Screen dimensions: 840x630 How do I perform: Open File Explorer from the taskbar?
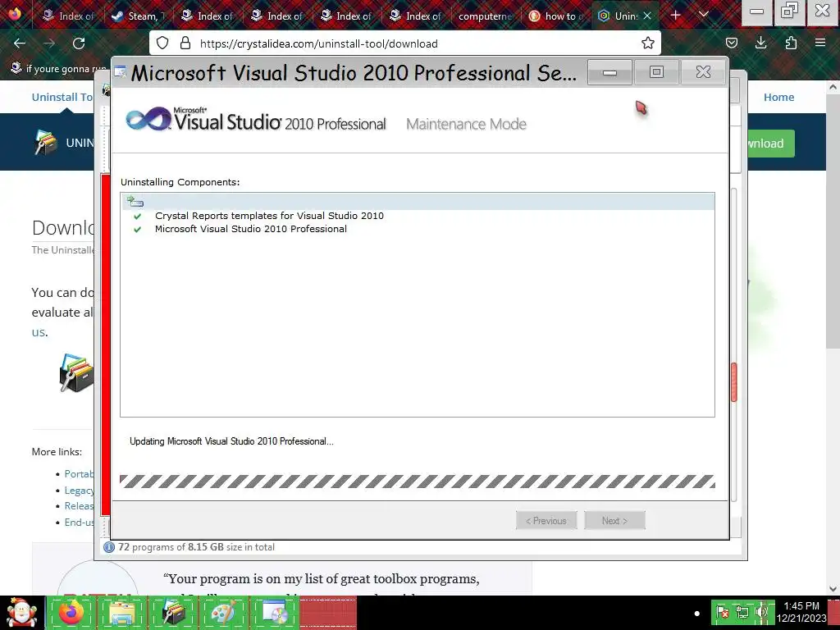pyautogui.click(x=121, y=612)
